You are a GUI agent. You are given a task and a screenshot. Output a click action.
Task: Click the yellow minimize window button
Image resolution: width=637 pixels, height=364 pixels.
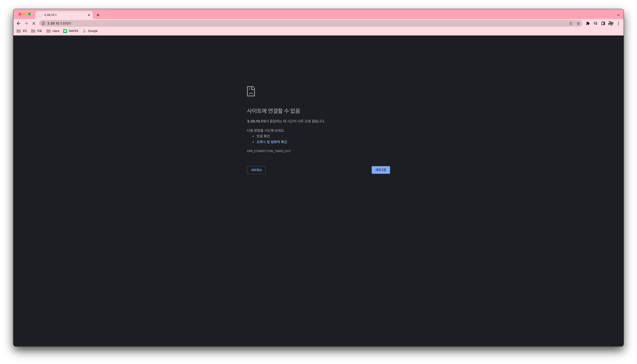[25, 14]
